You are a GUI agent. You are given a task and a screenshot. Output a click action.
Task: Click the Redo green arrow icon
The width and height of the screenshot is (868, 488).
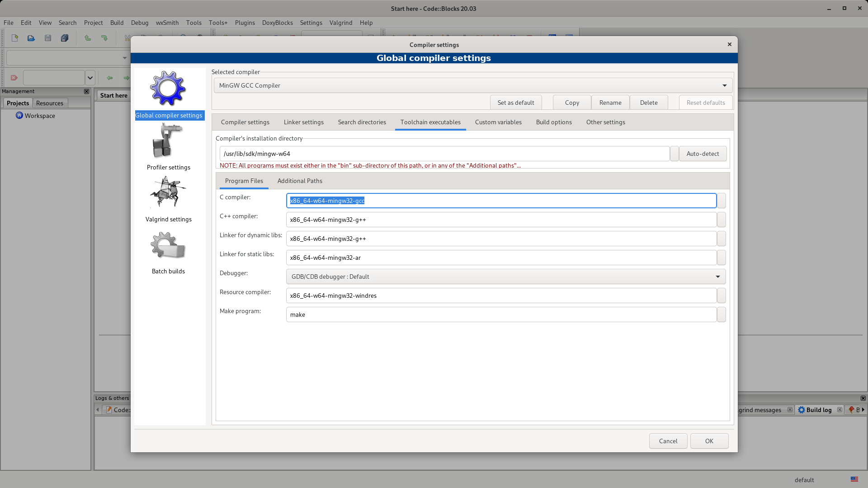[x=104, y=38]
